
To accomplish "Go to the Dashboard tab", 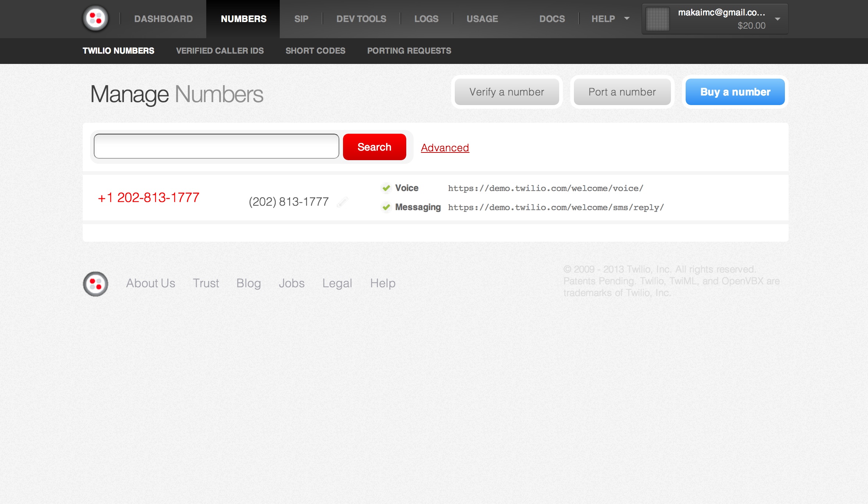I will pos(164,19).
